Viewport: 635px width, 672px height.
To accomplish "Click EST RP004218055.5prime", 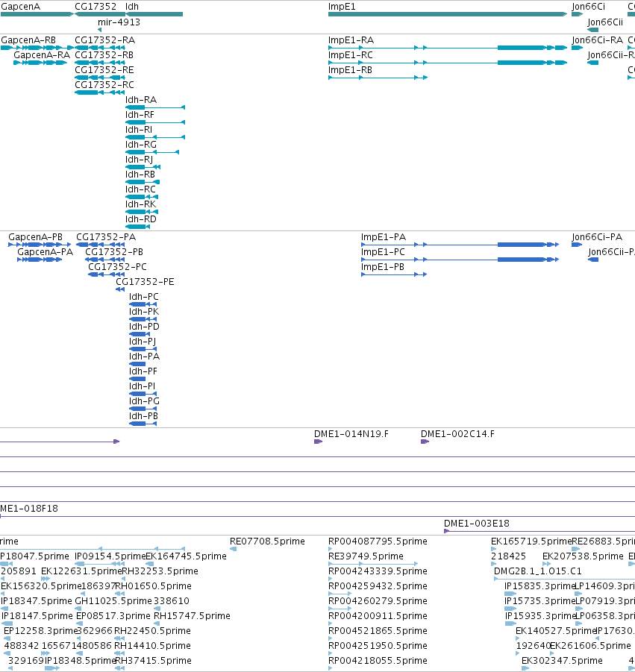I will pyautogui.click(x=330, y=668).
